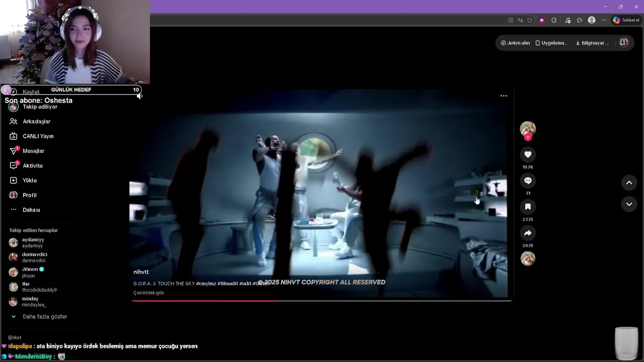Click the Takip edilen hesaplar heading
This screenshot has width=644, height=362.
pos(33,230)
